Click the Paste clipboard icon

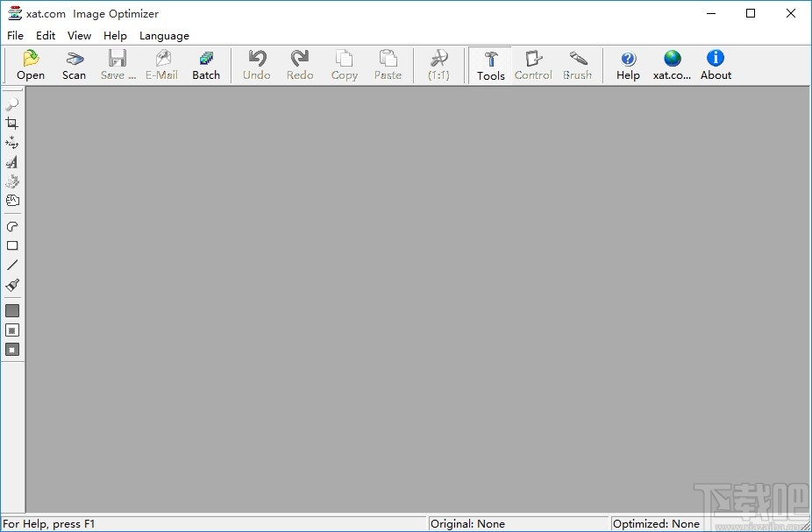pyautogui.click(x=388, y=58)
